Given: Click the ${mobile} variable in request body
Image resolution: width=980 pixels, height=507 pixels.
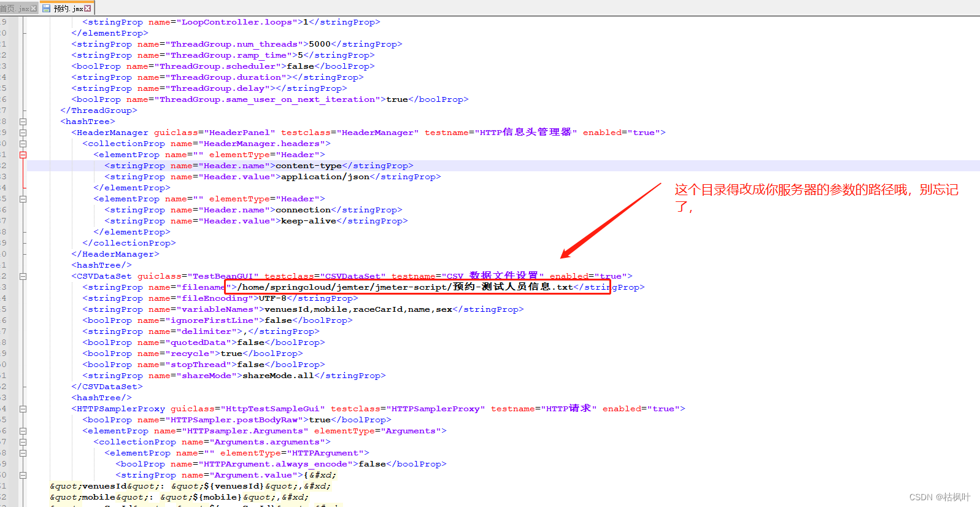Looking at the screenshot, I should pos(217,497).
